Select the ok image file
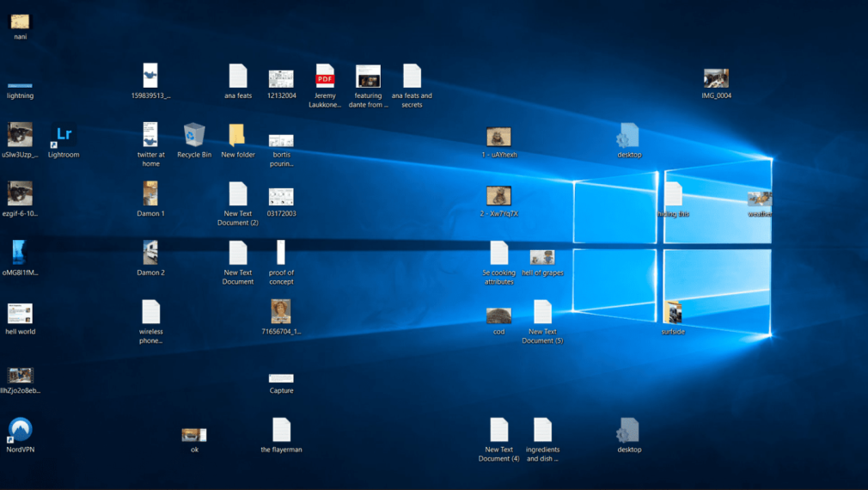This screenshot has width=868, height=490. click(194, 440)
